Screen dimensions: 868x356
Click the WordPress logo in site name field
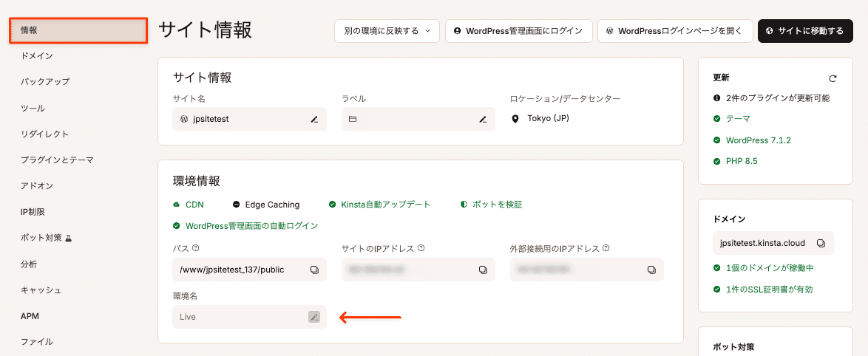pyautogui.click(x=184, y=119)
